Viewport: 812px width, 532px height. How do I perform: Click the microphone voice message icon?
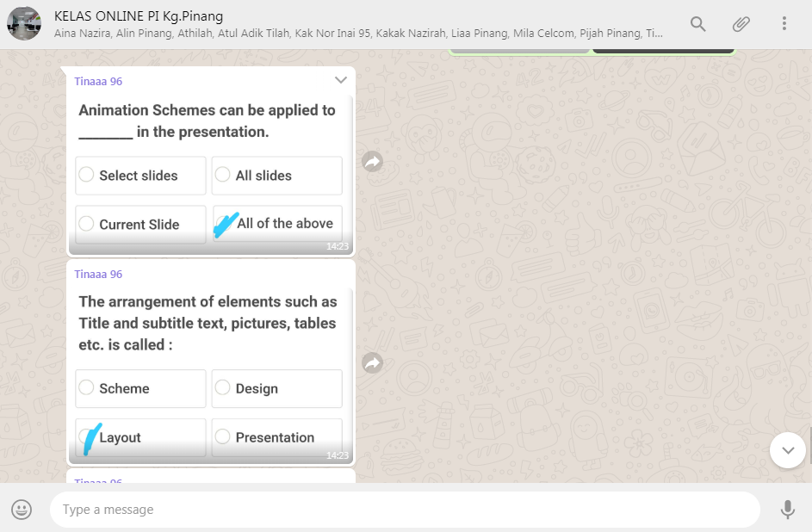point(787,510)
